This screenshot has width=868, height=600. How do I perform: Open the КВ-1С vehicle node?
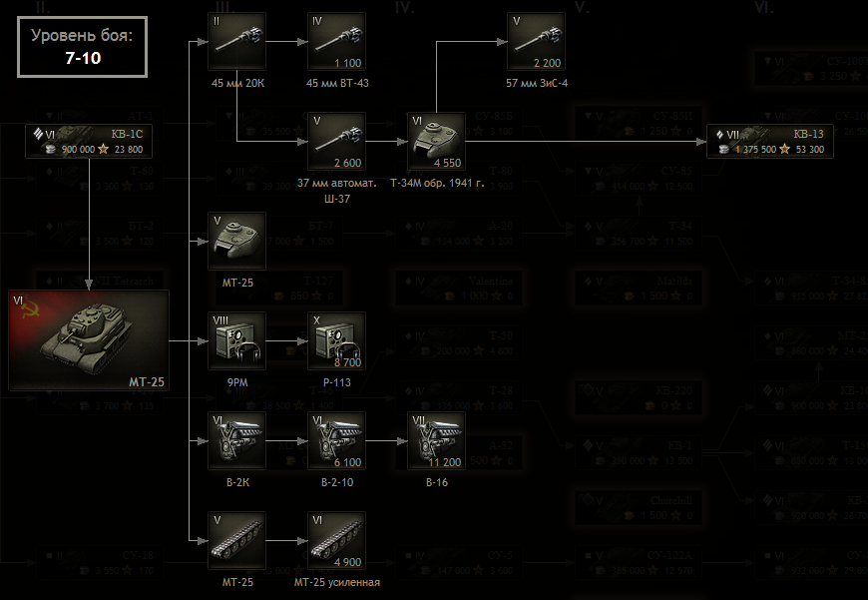(89, 142)
